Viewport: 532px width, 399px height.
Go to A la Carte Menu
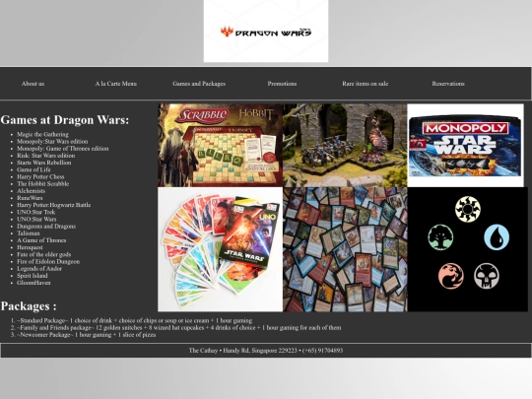tap(116, 84)
